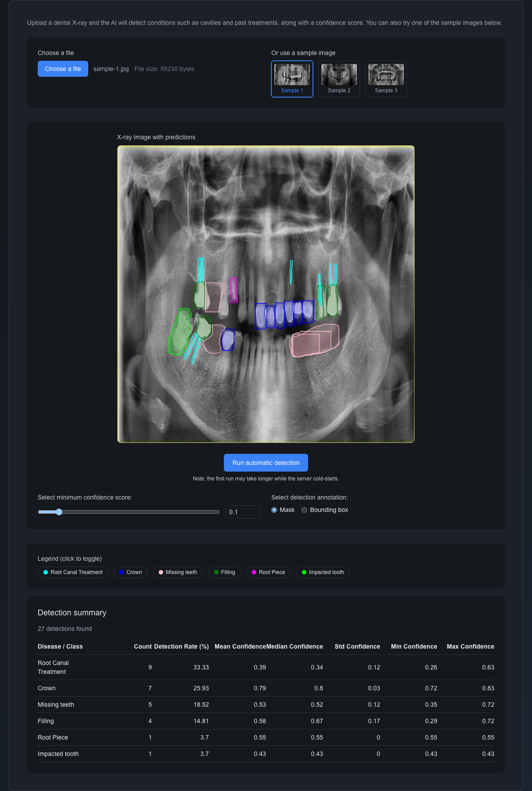The height and width of the screenshot is (791, 532).
Task: Click the Root Canal Treatment table row label
Action: tap(53, 667)
